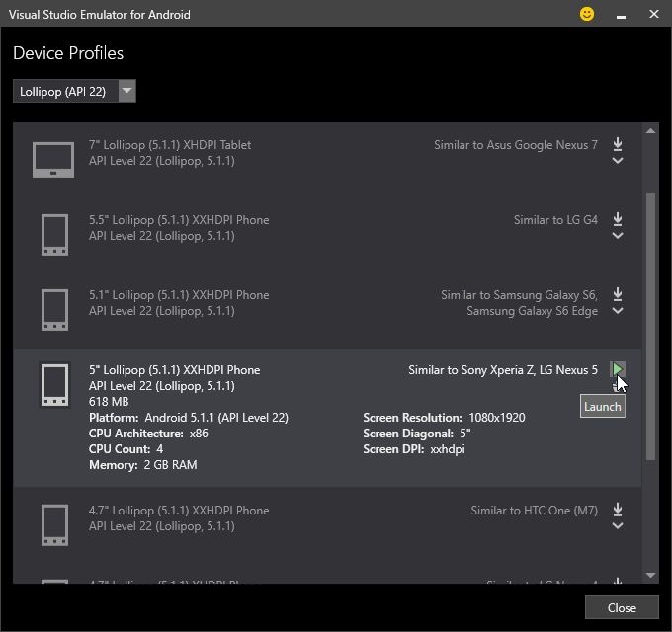The width and height of the screenshot is (672, 632).
Task: Click the scroll up arrow of device list
Action: 650,131
